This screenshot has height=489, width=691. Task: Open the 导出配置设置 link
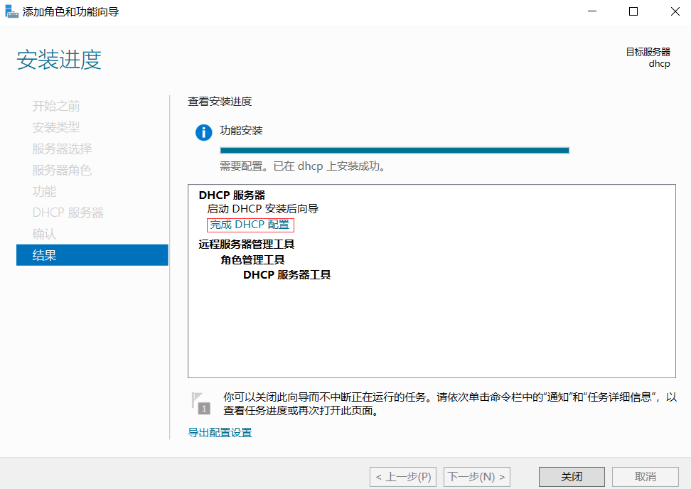point(220,433)
